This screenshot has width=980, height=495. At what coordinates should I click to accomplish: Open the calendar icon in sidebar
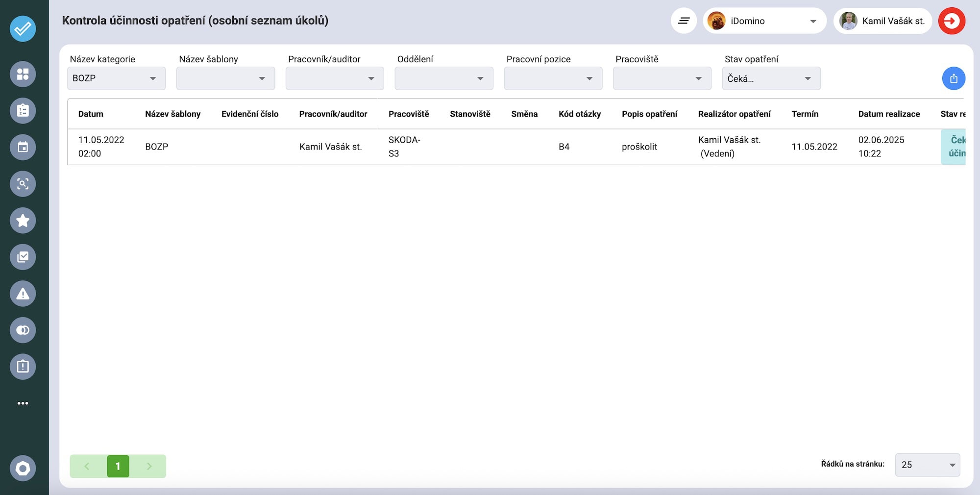[x=23, y=147]
